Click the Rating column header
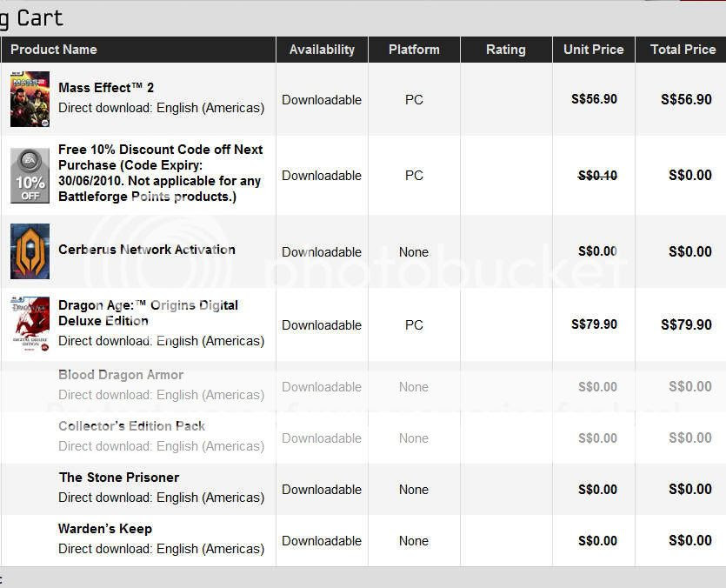Image resolution: width=726 pixels, height=588 pixels. click(x=506, y=50)
